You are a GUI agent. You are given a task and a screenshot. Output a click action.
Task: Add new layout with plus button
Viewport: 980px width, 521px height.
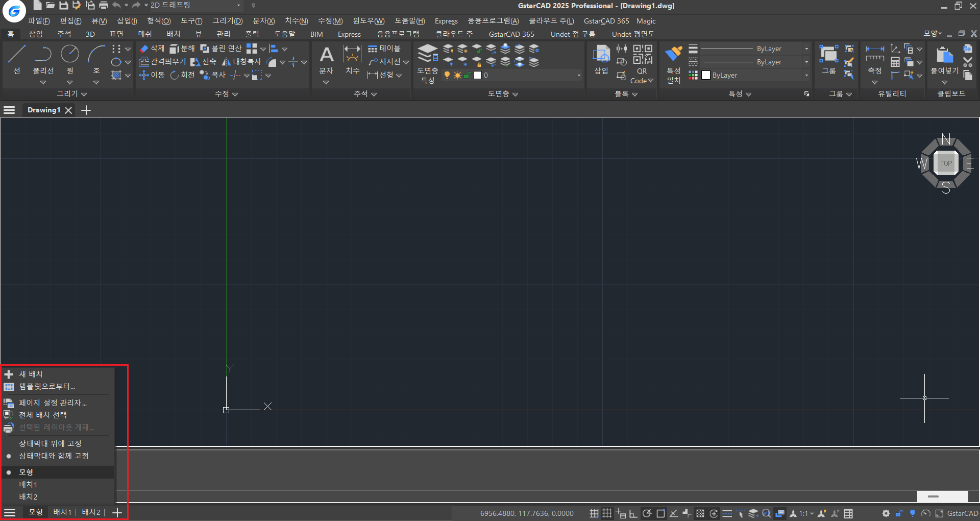(117, 512)
